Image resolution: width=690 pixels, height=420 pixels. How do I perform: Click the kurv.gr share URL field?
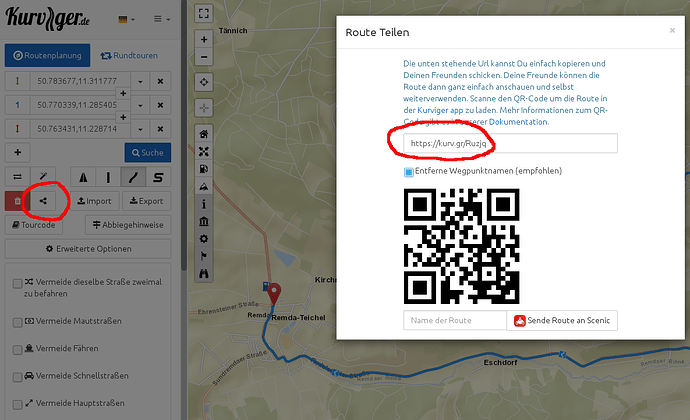click(x=510, y=143)
